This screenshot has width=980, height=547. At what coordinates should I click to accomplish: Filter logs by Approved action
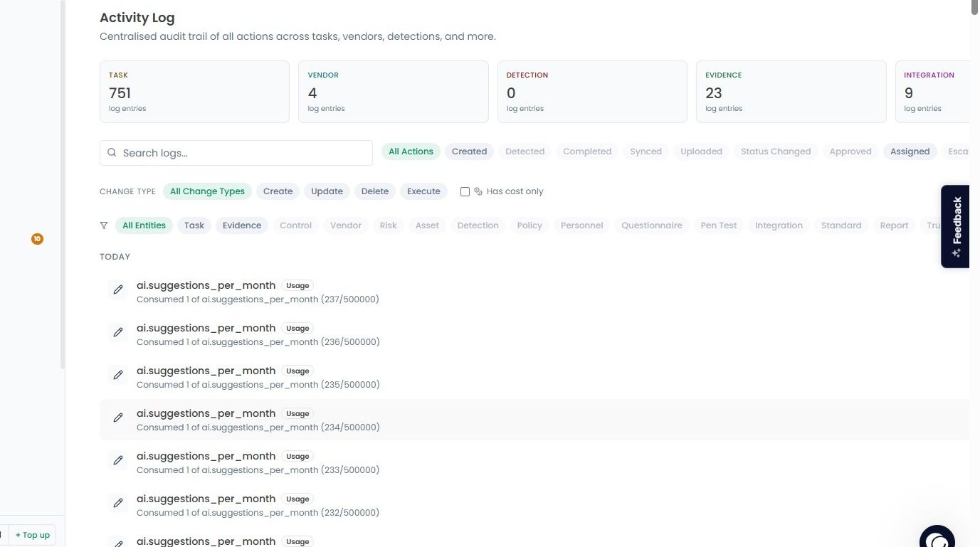pyautogui.click(x=850, y=152)
